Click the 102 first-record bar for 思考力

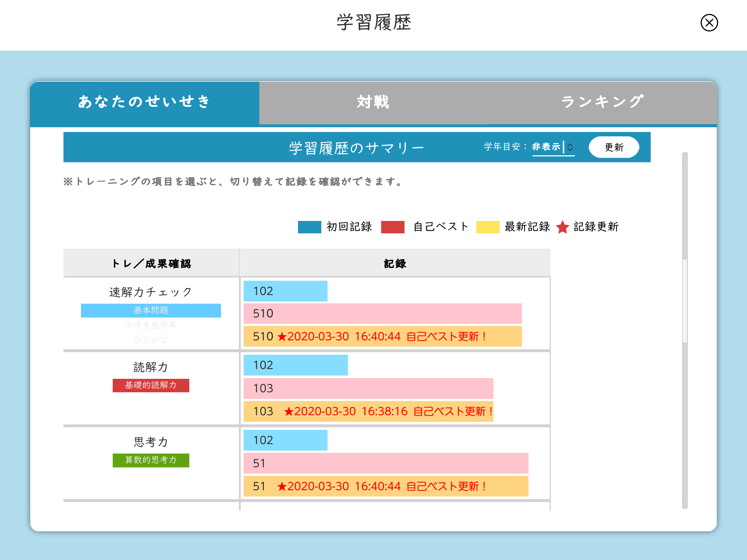pyautogui.click(x=286, y=440)
